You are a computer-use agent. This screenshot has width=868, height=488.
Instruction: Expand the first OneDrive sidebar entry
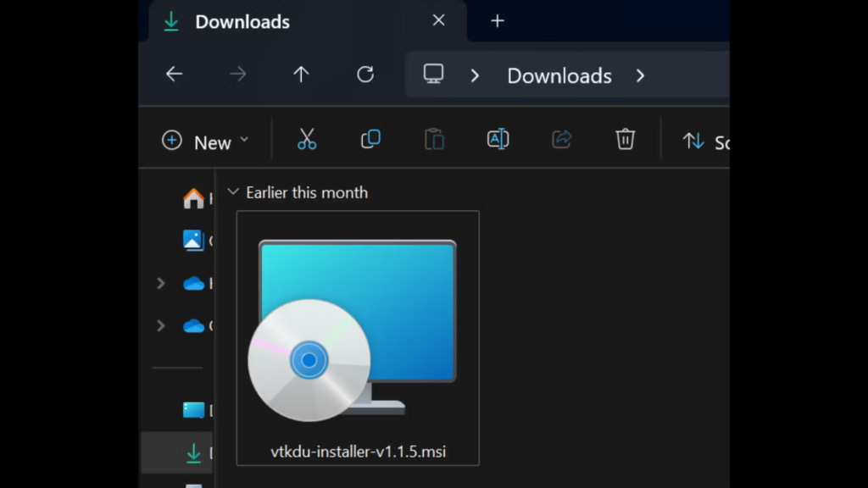pyautogui.click(x=161, y=284)
